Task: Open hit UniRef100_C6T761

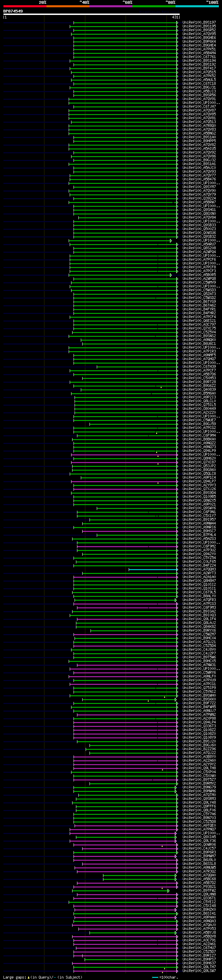Action: (x=199, y=57)
